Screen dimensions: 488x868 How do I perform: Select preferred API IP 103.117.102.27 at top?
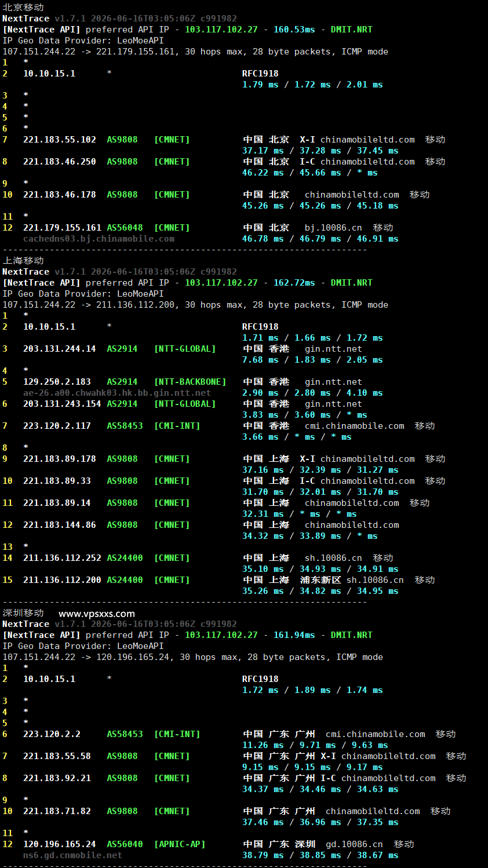tap(221, 30)
